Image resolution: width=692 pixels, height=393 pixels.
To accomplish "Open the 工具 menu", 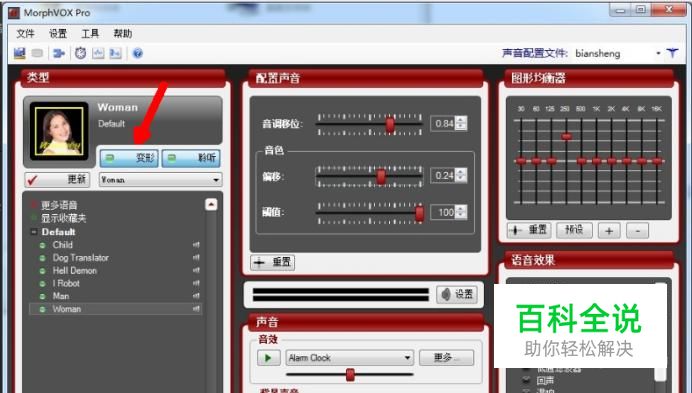I will coord(90,34).
